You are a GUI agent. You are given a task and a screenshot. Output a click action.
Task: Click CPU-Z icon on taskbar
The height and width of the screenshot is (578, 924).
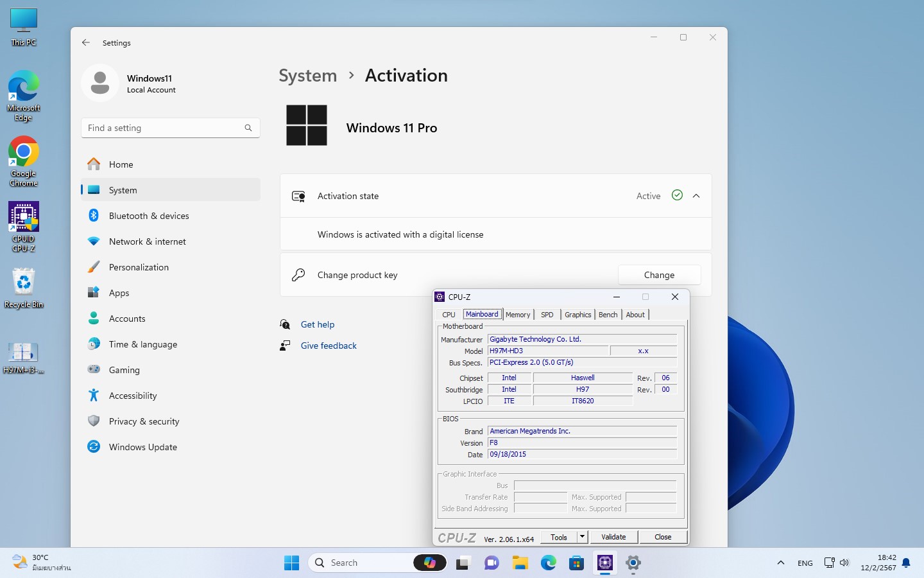(x=605, y=563)
